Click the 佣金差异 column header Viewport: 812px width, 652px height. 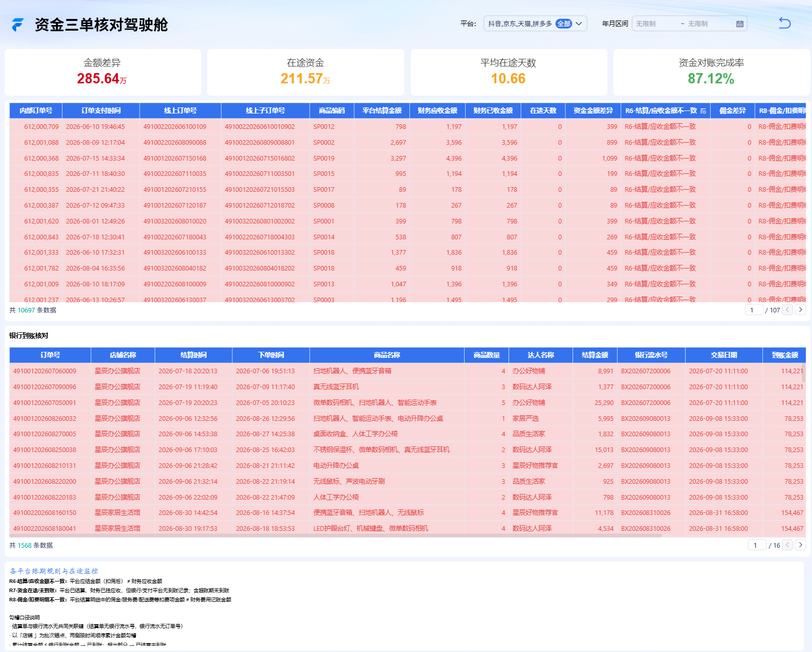pos(732,110)
